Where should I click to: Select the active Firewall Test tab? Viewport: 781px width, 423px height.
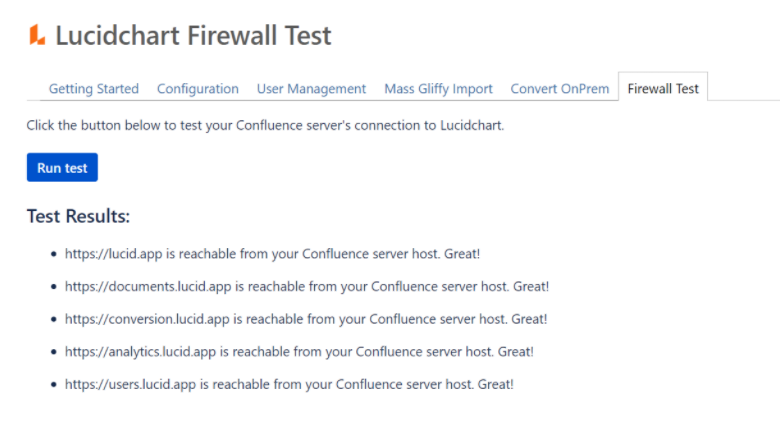[x=663, y=88]
